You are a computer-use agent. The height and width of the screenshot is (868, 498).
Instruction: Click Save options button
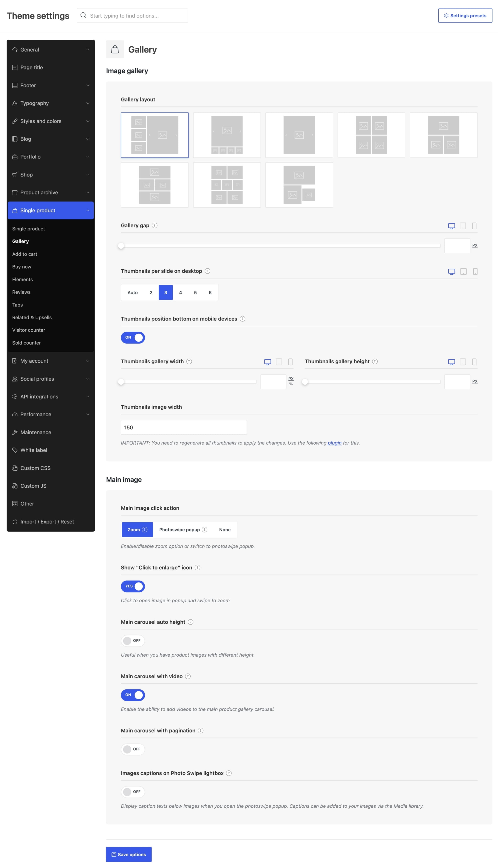[x=129, y=855]
